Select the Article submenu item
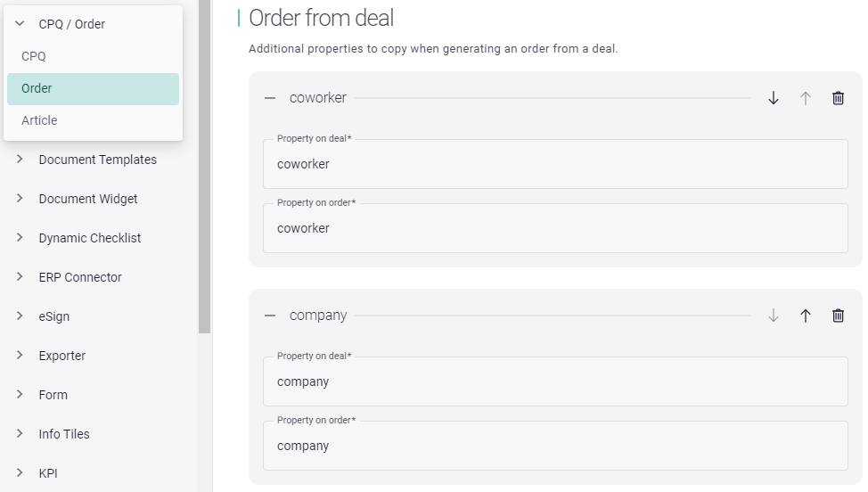 pos(39,120)
